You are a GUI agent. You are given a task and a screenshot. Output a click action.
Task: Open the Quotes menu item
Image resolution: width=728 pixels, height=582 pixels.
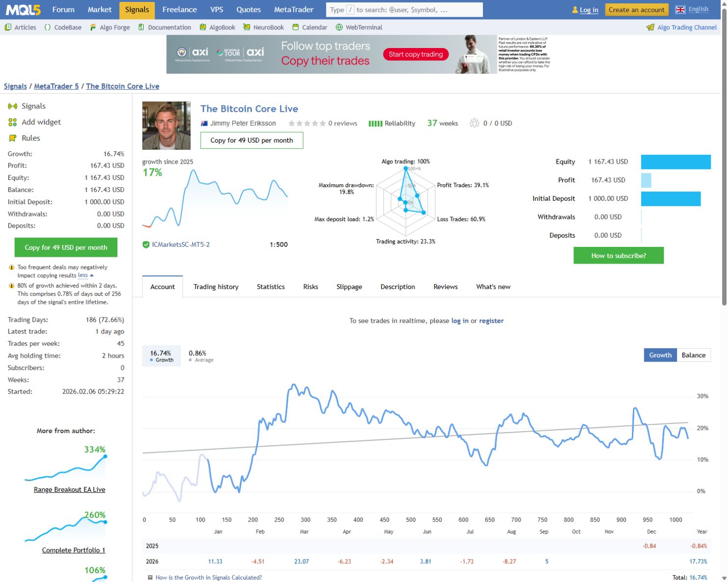[x=249, y=9]
